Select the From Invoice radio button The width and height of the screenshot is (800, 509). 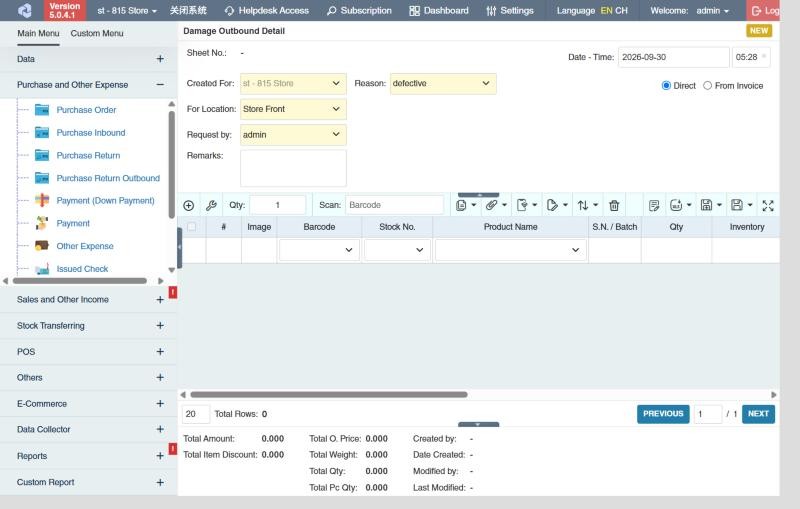click(x=707, y=86)
